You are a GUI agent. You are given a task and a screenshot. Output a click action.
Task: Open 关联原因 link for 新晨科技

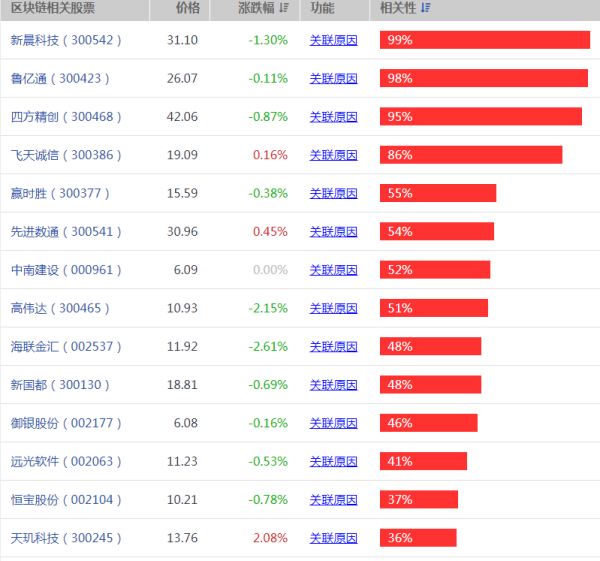pos(333,40)
